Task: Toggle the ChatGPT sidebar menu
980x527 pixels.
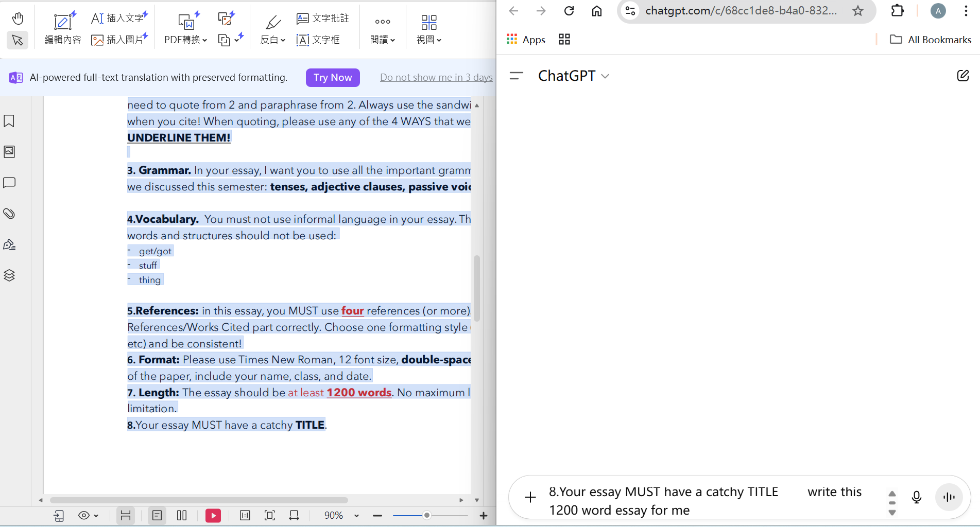Action: tap(516, 76)
